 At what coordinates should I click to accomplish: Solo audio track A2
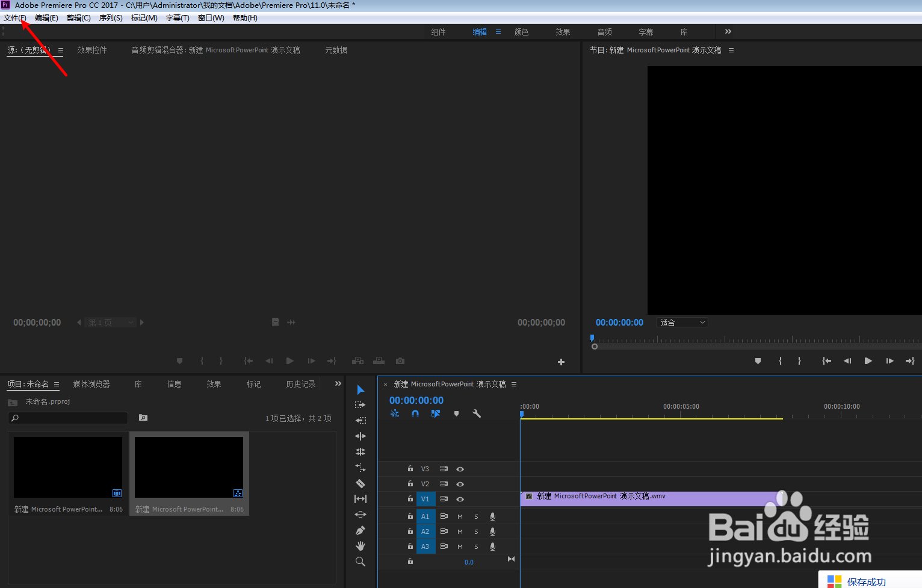pos(475,531)
